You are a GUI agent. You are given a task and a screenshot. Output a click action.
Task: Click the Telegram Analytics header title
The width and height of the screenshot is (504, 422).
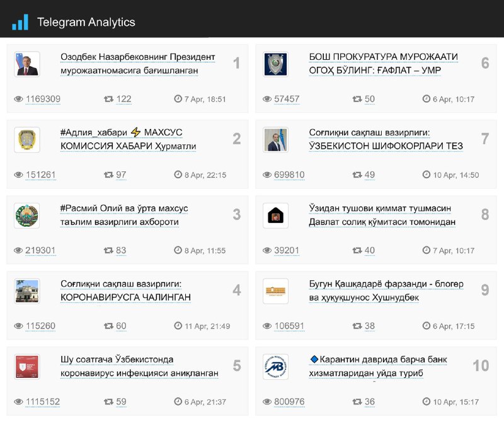86,22
